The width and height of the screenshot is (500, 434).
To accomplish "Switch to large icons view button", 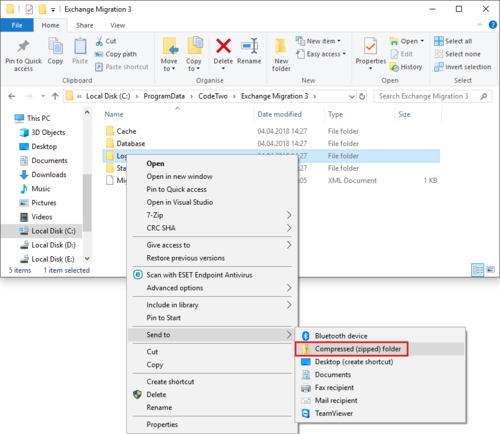I will (x=490, y=270).
